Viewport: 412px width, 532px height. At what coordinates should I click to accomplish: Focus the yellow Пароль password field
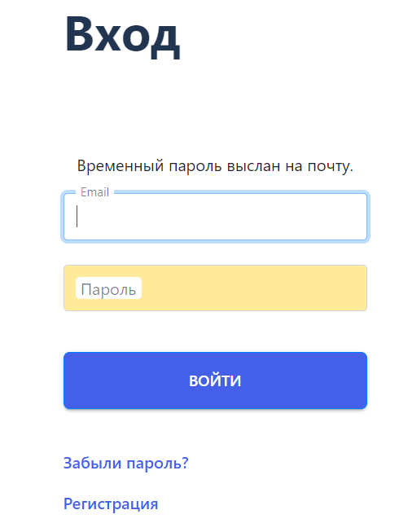click(x=215, y=288)
